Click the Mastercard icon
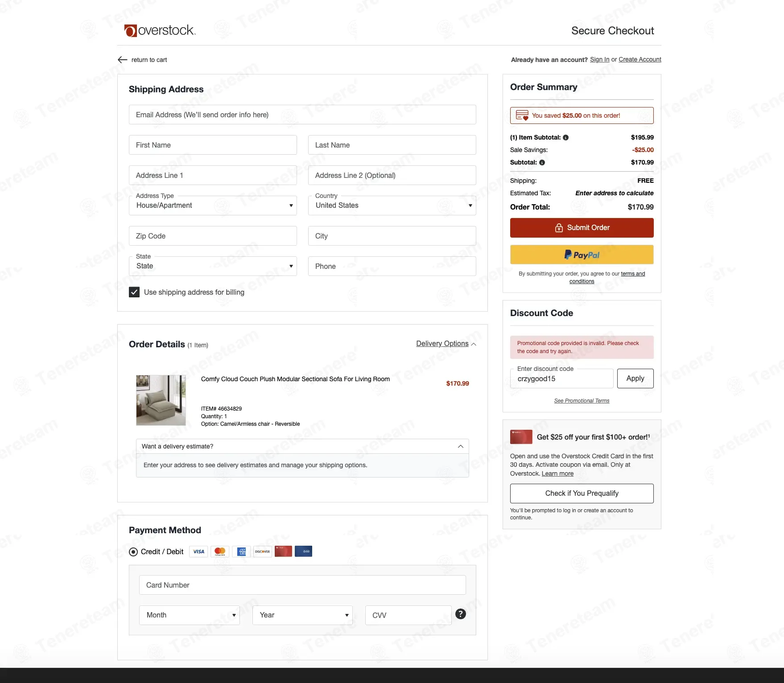 click(220, 551)
